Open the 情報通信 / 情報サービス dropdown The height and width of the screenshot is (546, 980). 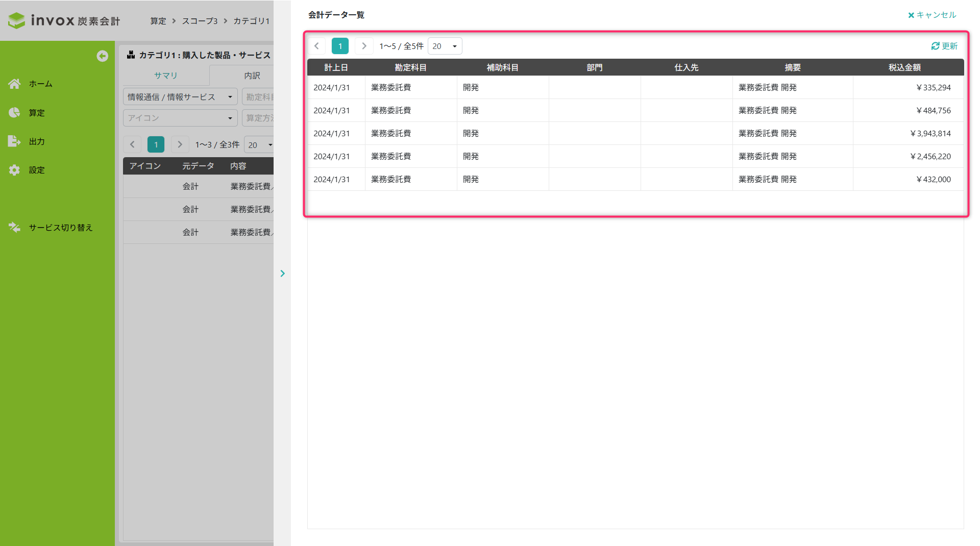(180, 97)
